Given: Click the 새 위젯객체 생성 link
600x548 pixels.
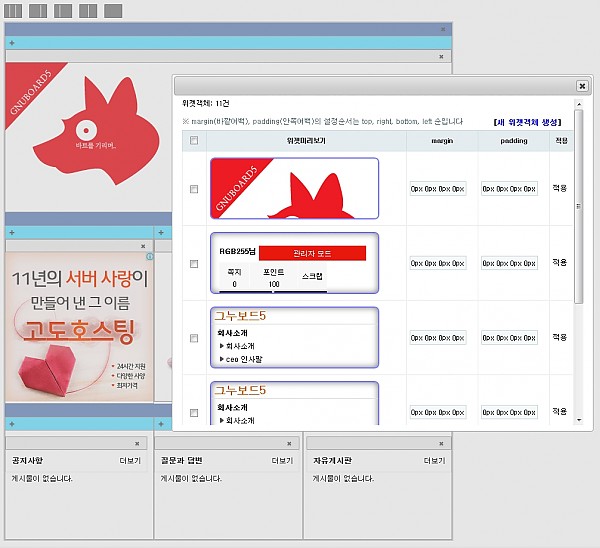Looking at the screenshot, I should (x=527, y=122).
